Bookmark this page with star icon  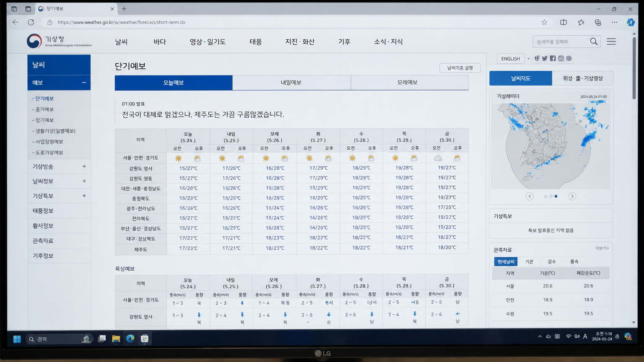tap(544, 22)
